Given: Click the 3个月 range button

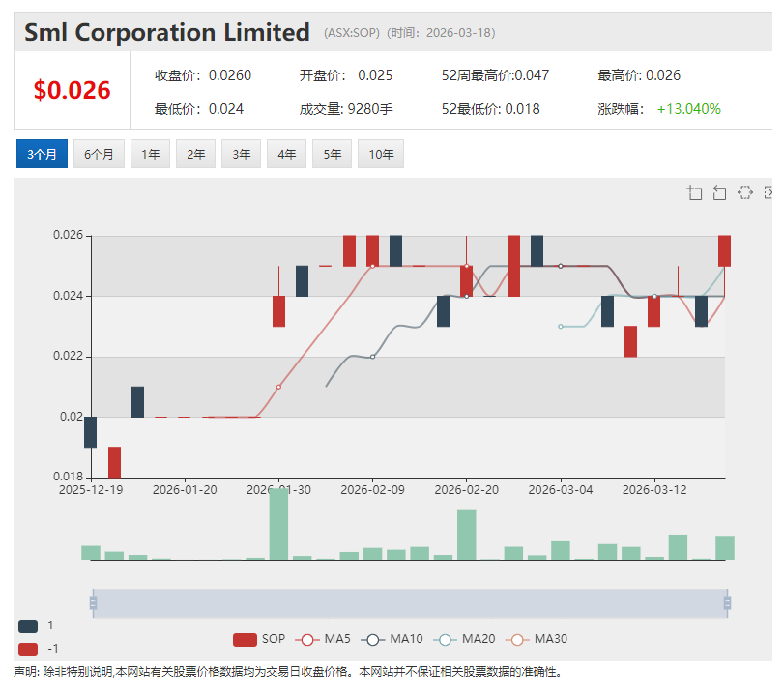Looking at the screenshot, I should tap(42, 154).
